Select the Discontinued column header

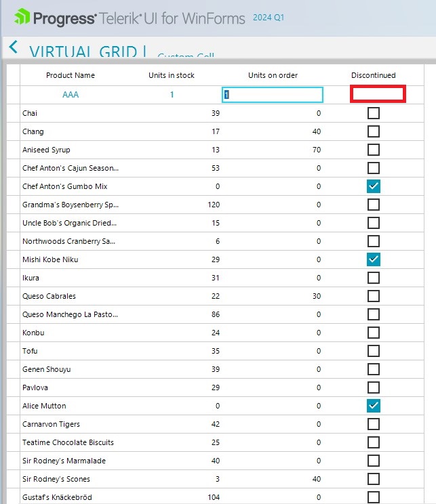click(373, 75)
